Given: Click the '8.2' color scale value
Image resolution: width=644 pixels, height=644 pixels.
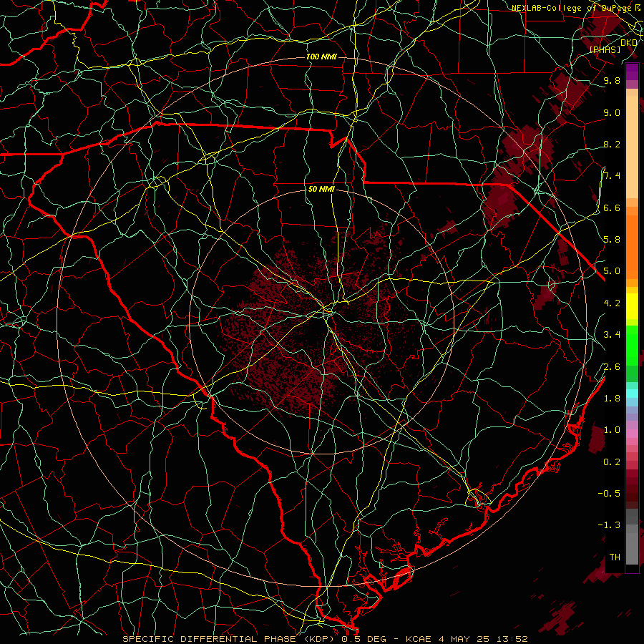Looking at the screenshot, I should [612, 144].
